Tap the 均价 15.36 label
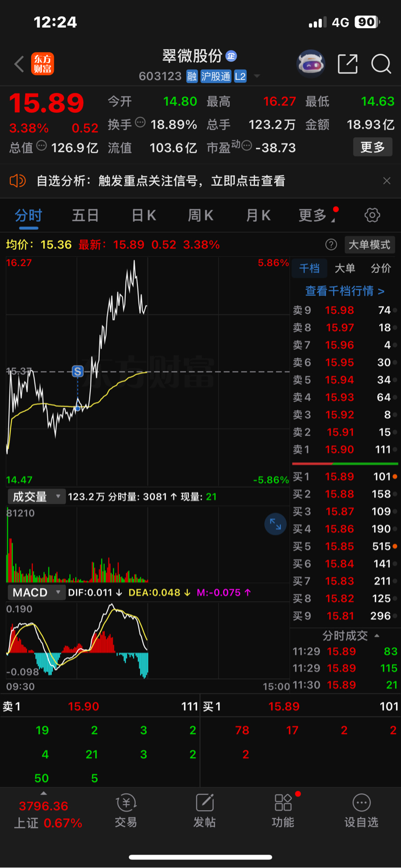 click(39, 244)
